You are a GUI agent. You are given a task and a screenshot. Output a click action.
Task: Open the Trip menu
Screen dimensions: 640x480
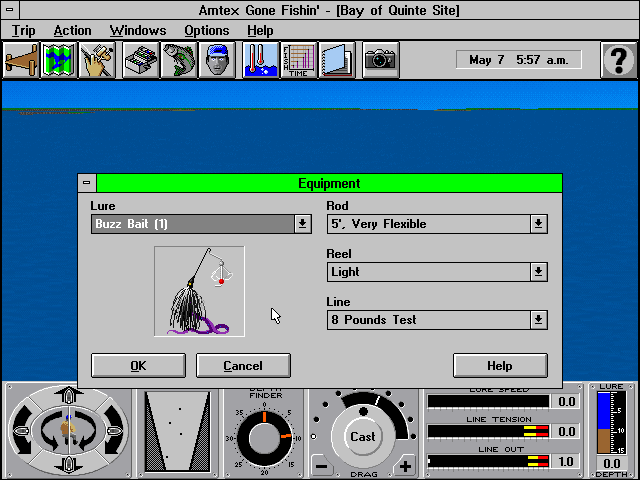pos(23,31)
